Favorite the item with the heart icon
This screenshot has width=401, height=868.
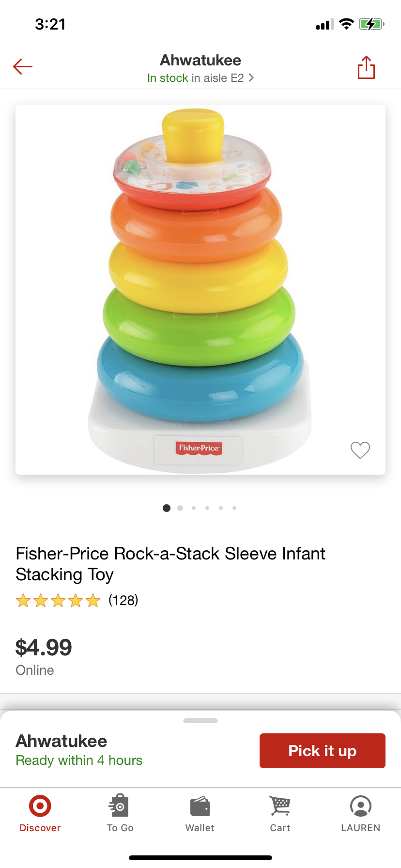tap(360, 450)
